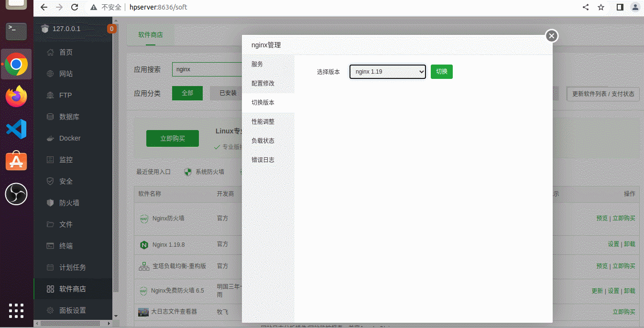
Task: Click the database icon beside 数据库
Action: [x=50, y=117]
